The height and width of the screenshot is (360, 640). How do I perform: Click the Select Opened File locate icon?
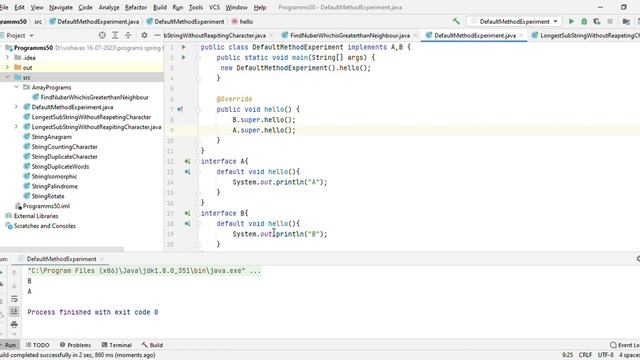(x=102, y=36)
